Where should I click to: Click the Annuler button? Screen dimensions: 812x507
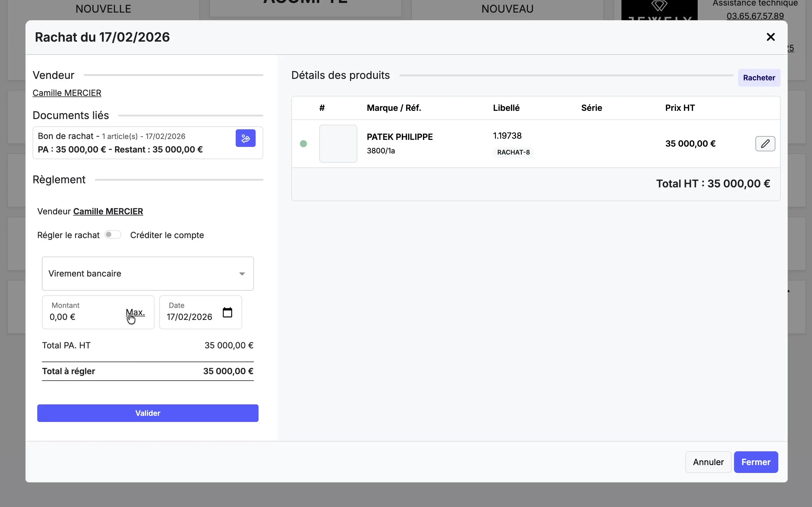708,462
